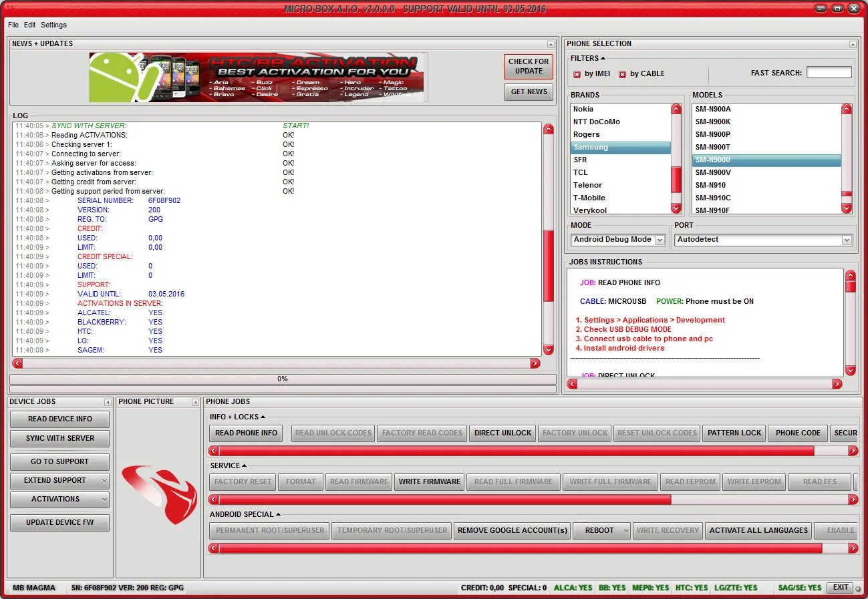Click Check For Update button
The image size is (868, 599).
[529, 66]
